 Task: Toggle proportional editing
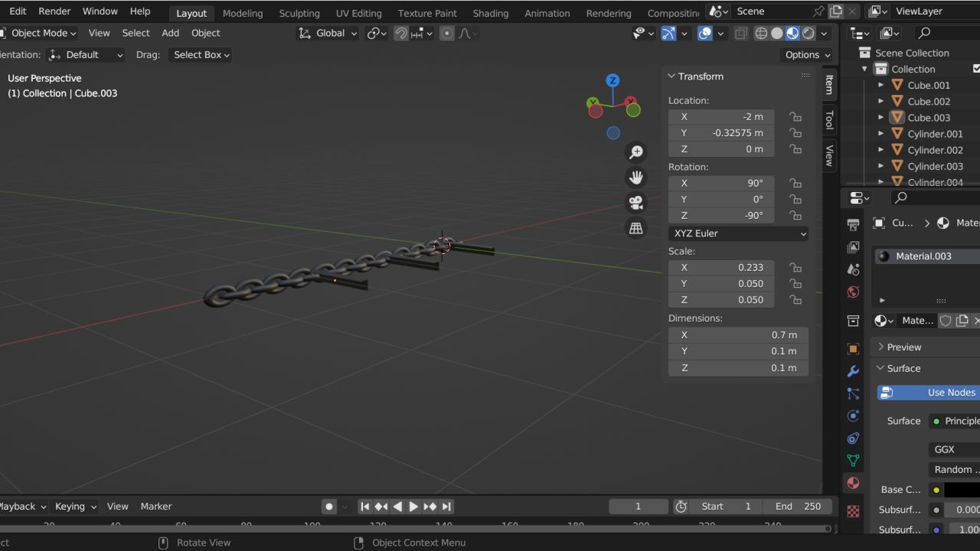(447, 33)
